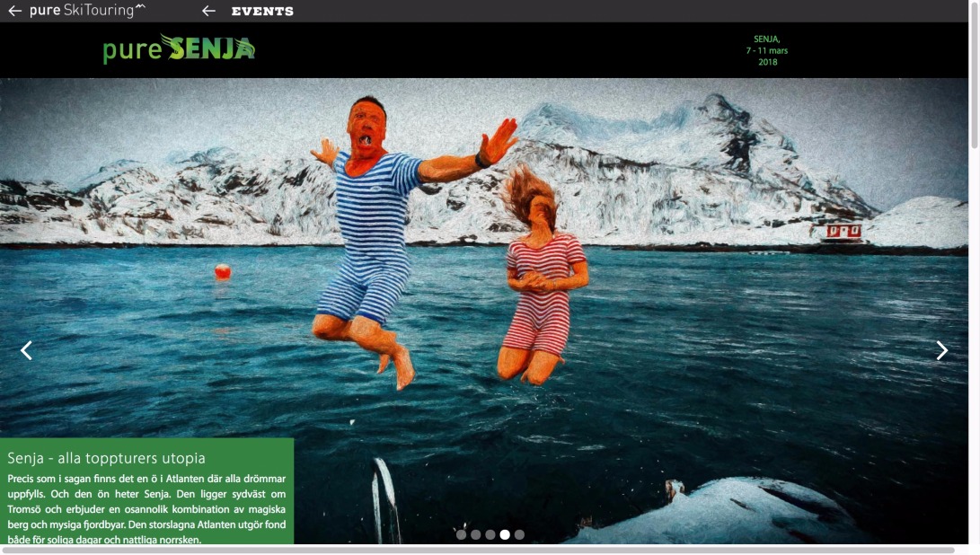Select the third carousel dot
This screenshot has width=980, height=555.
490,534
